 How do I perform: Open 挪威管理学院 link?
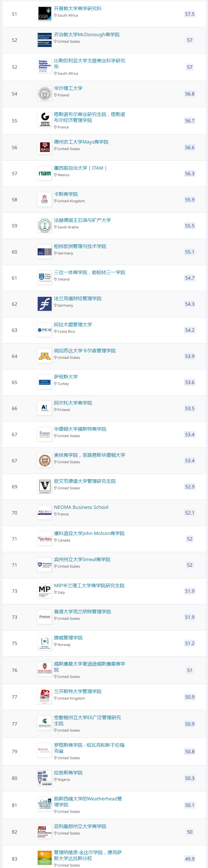(68, 638)
